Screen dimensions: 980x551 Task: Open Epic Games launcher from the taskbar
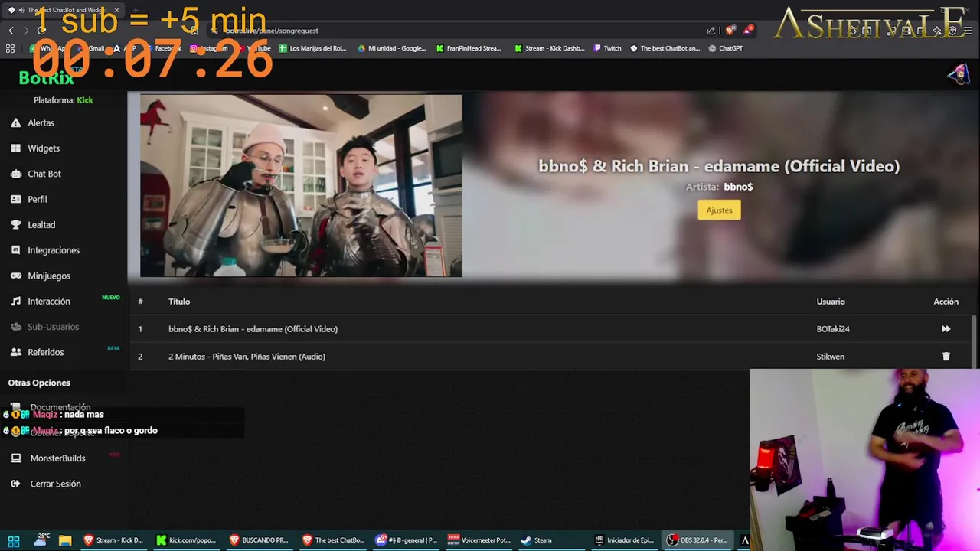click(624, 540)
